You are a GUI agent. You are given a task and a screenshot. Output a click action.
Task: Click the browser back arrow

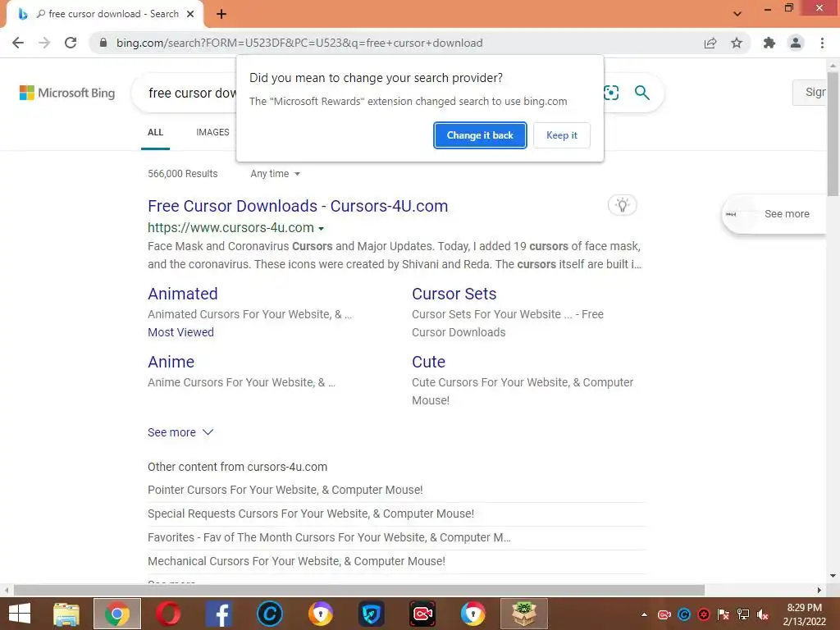click(18, 43)
